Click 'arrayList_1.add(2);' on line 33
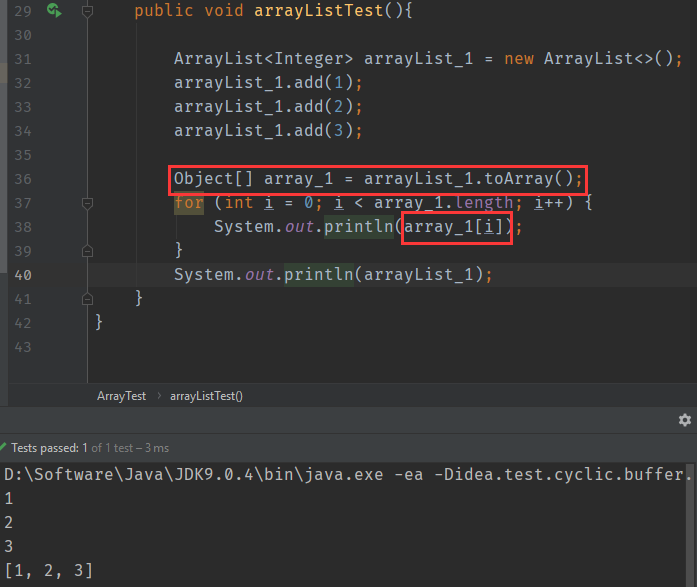The image size is (697, 587). (268, 107)
